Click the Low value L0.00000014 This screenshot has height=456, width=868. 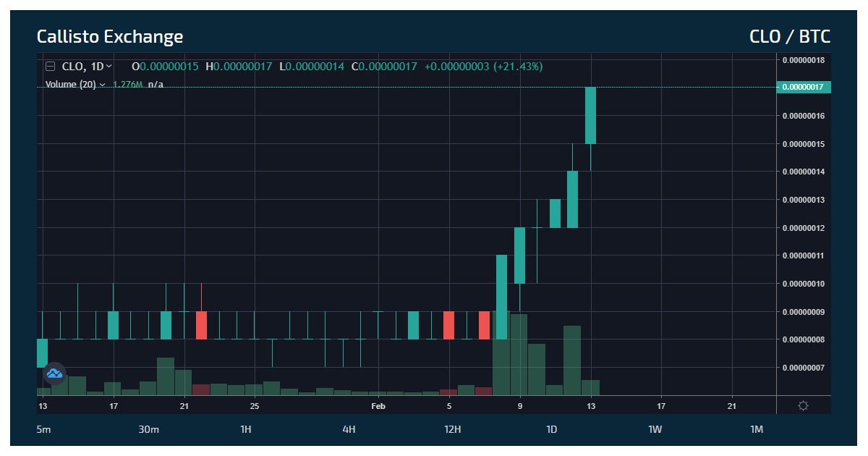312,67
